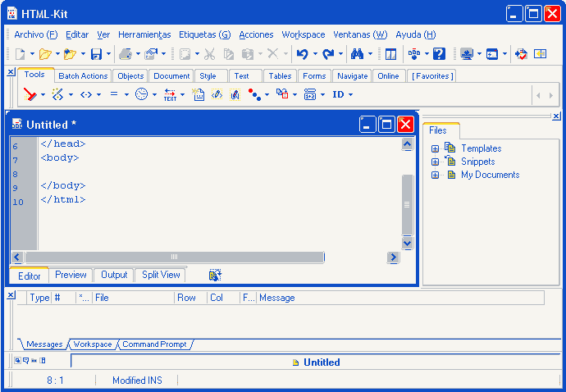Open the Herramientas menu
This screenshot has width=566, height=392.
tap(144, 34)
